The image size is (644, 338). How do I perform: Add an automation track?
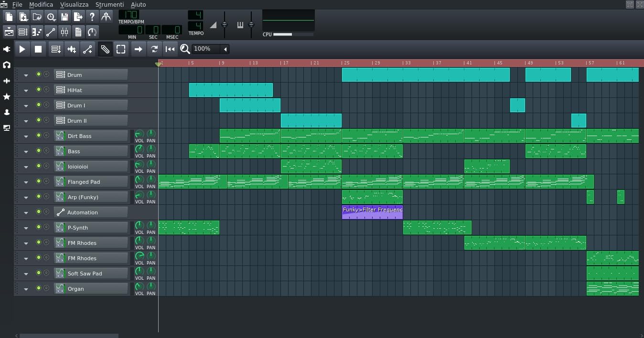(x=87, y=49)
